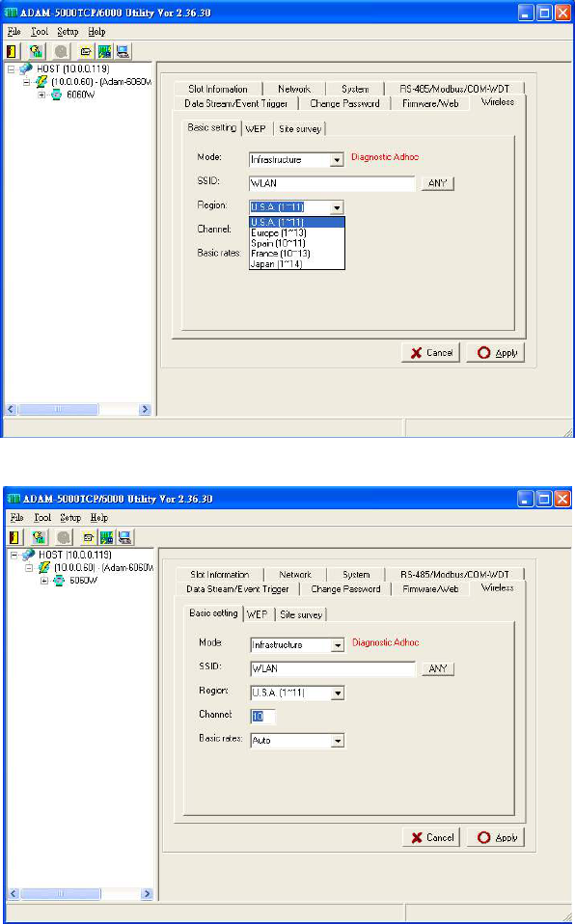Open the Region dropdown in the lower window
The height and width of the screenshot is (924, 575).
click(338, 693)
